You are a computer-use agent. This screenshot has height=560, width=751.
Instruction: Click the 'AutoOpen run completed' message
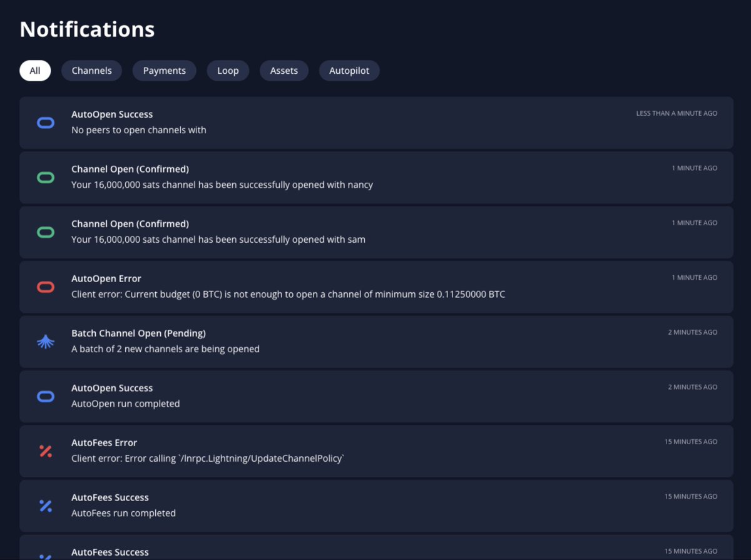coord(125,404)
